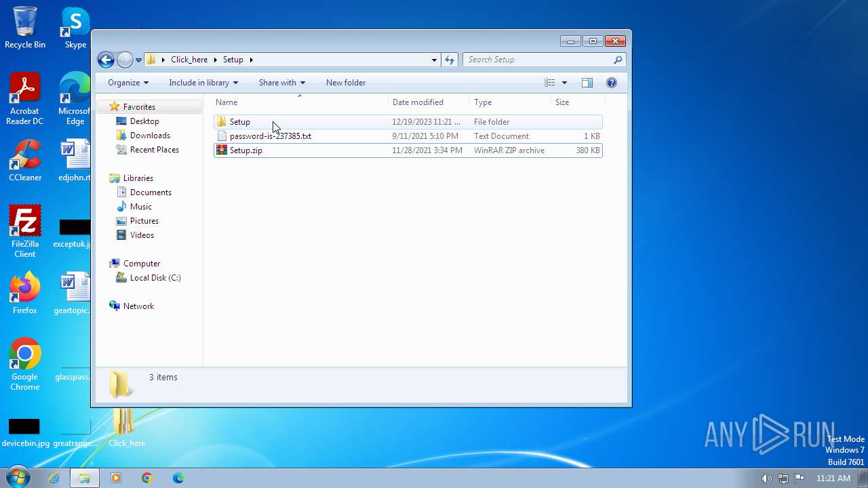This screenshot has width=868, height=488.
Task: Open Documents library
Action: pyautogui.click(x=151, y=192)
